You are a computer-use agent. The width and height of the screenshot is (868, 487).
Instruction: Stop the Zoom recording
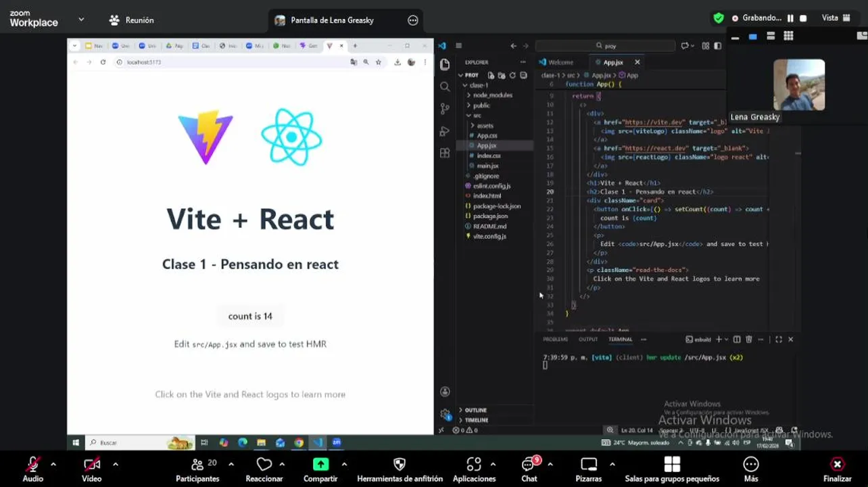pyautogui.click(x=803, y=18)
